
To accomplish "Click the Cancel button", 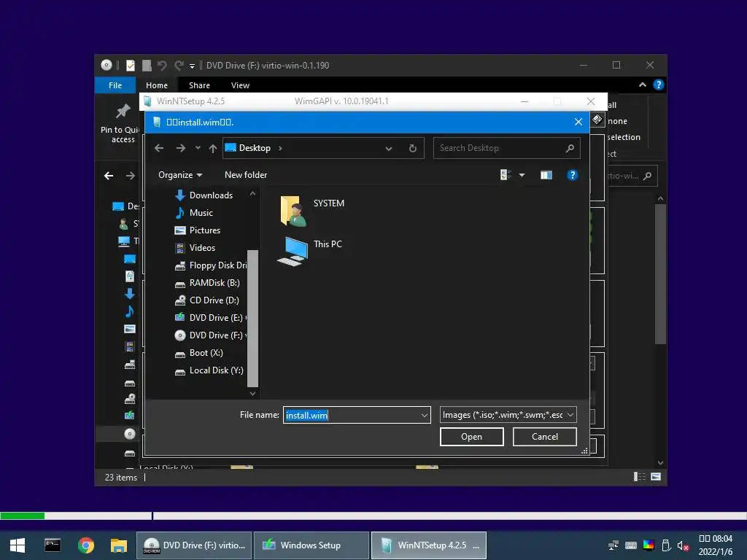I will click(544, 437).
